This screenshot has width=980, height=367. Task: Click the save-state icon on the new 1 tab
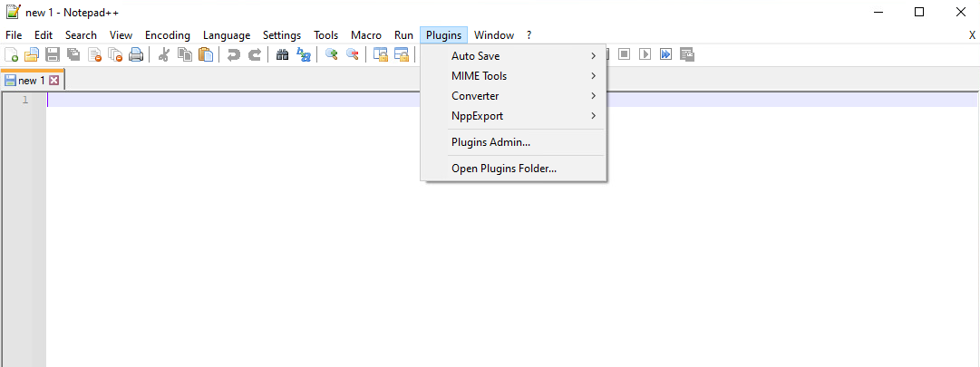10,80
